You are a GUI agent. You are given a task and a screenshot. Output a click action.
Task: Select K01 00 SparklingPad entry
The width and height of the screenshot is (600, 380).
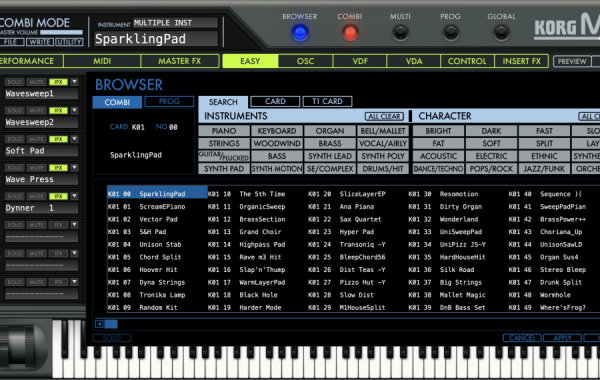(157, 194)
